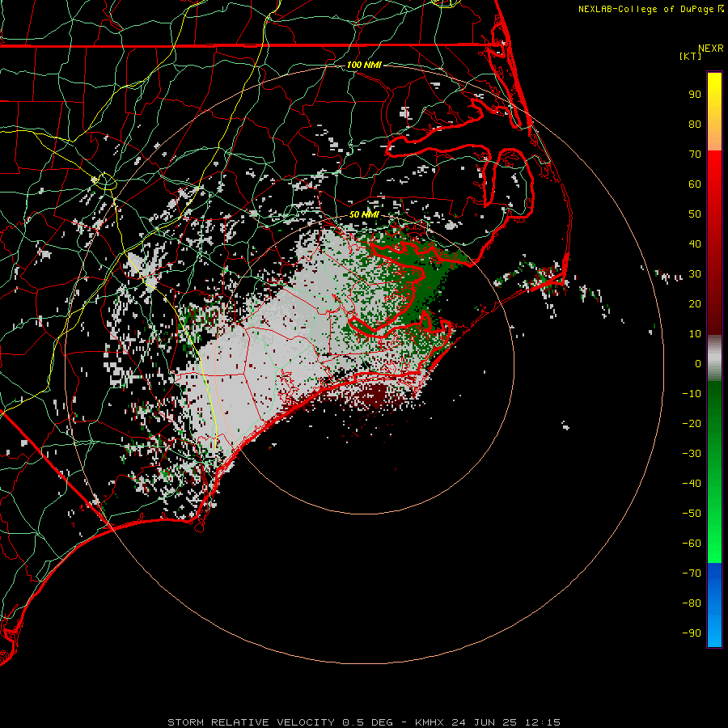Click the blue segment of the color bar
The image size is (728, 728).
point(714,605)
